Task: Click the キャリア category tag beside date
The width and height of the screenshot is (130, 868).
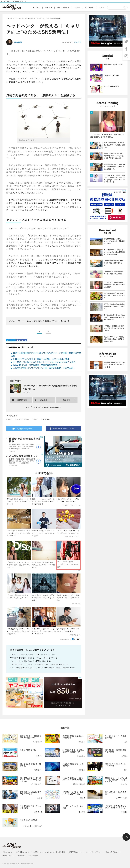Action: pyautogui.click(x=77, y=42)
